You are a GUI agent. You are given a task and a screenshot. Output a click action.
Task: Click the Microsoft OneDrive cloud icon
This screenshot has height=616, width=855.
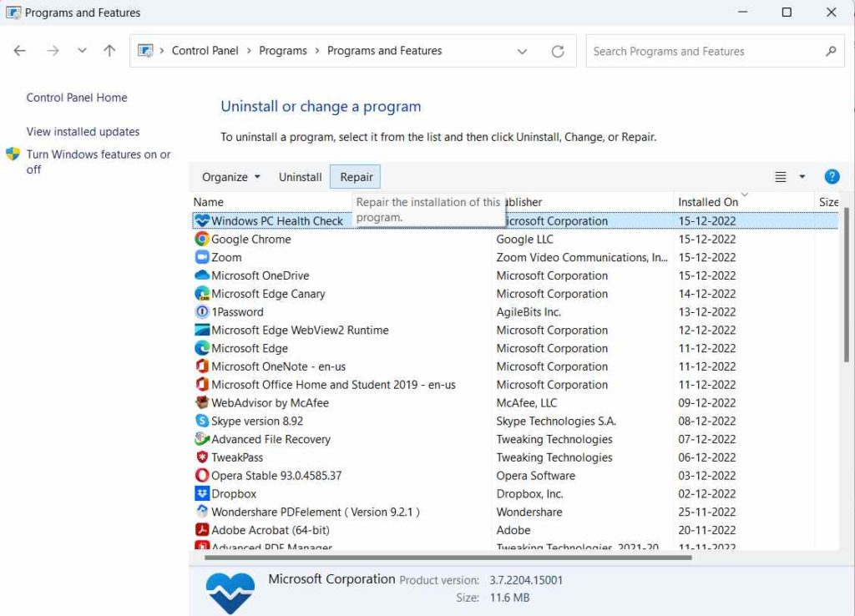coord(202,275)
